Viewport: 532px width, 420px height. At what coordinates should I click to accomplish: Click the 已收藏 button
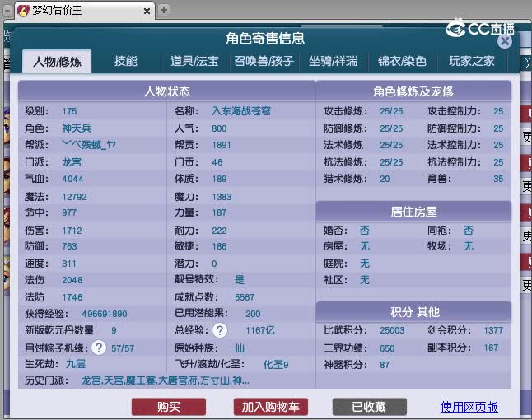click(x=370, y=407)
